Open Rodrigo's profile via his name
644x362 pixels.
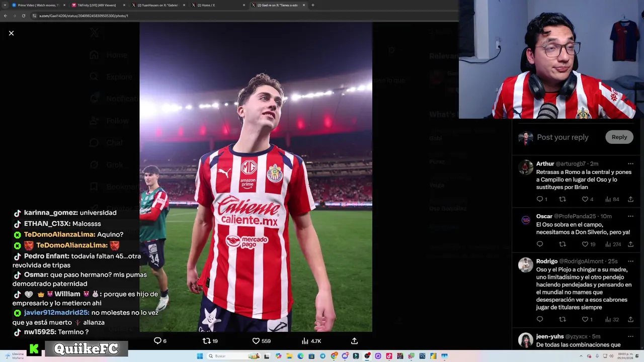coord(547,261)
